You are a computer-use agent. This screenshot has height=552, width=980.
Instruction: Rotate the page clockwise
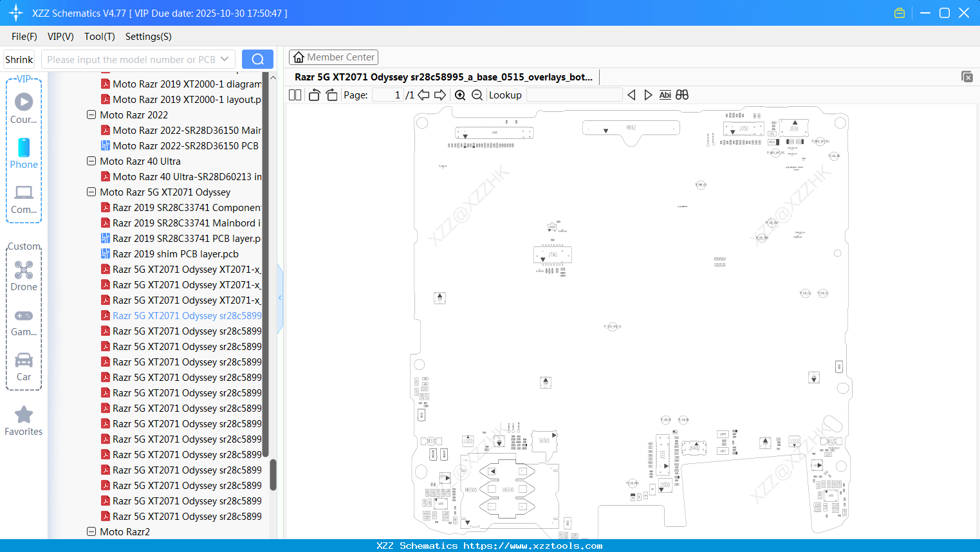(x=331, y=95)
